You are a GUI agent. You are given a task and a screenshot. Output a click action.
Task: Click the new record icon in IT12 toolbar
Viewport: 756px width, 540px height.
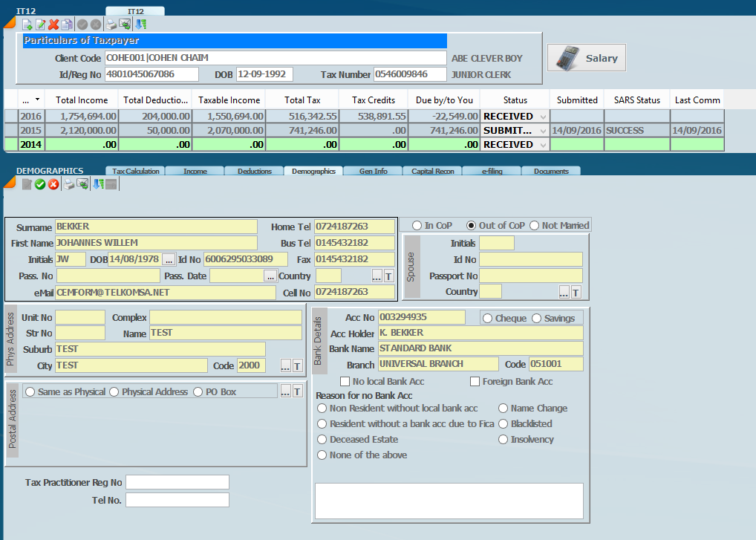click(27, 24)
